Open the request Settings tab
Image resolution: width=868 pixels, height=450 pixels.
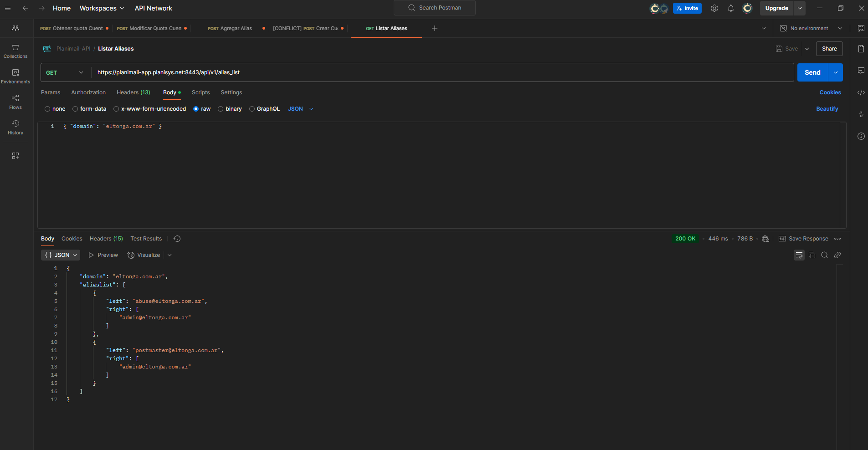pyautogui.click(x=231, y=92)
